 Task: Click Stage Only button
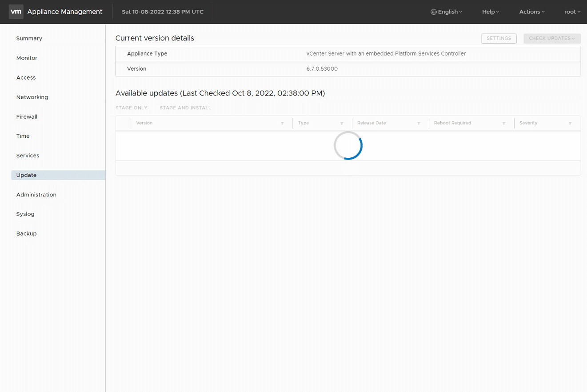(x=132, y=108)
